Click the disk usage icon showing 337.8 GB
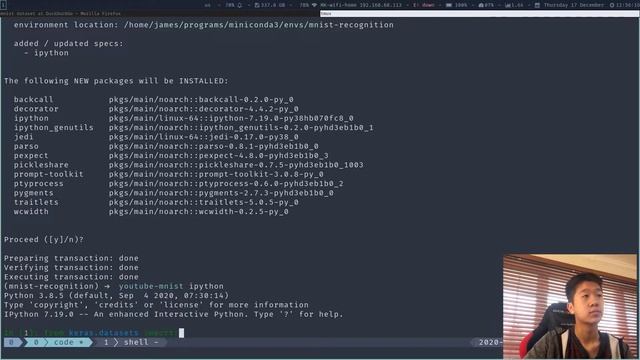Viewport: 640px width, 360px height. pos(257,5)
